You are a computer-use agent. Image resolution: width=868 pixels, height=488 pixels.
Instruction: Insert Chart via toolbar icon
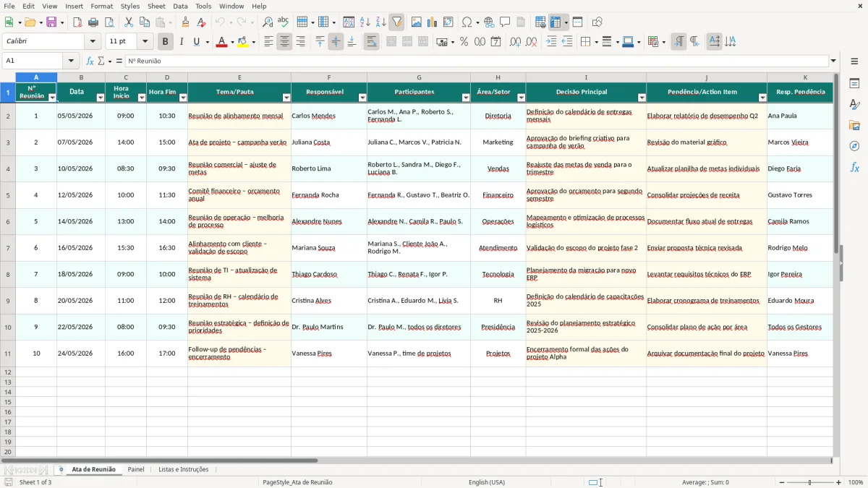433,22
